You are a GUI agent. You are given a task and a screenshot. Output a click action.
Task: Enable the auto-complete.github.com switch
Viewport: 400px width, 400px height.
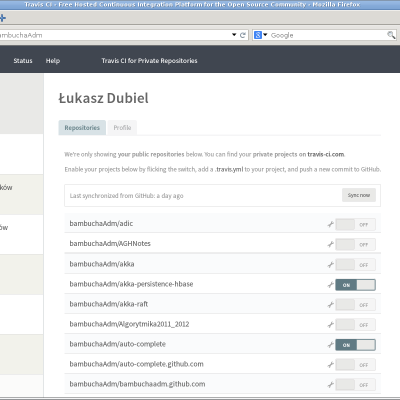coord(355,365)
